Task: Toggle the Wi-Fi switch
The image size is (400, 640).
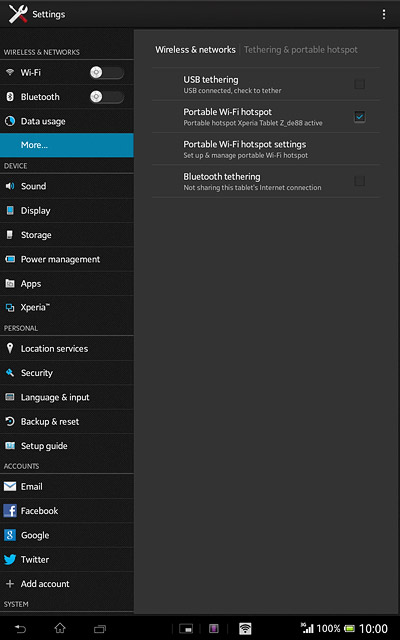Action: (107, 73)
